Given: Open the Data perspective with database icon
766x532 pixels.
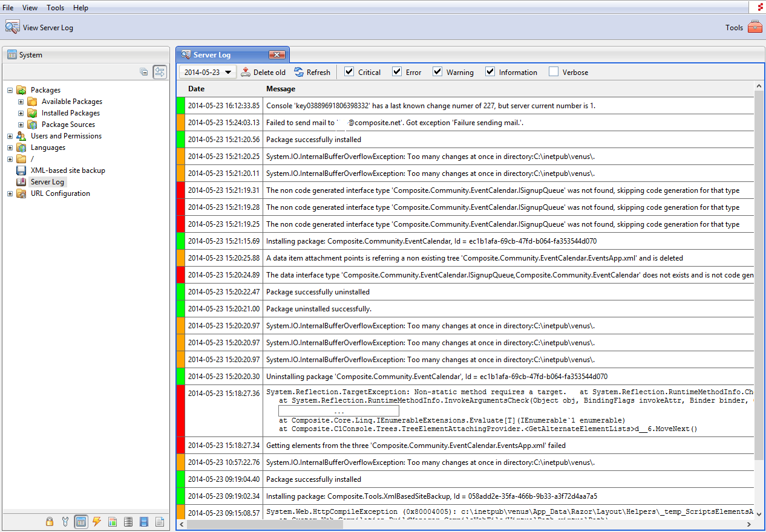Looking at the screenshot, I should (x=128, y=521).
